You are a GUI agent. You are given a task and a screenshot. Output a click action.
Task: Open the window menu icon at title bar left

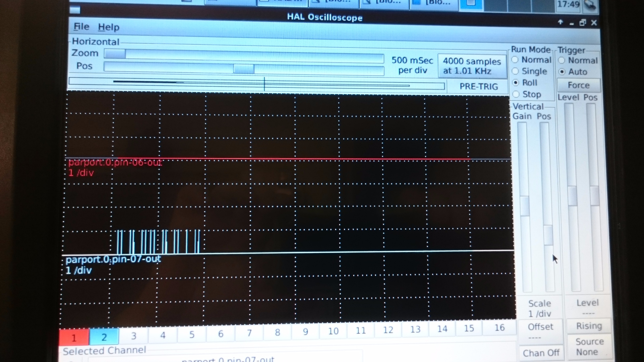click(75, 10)
